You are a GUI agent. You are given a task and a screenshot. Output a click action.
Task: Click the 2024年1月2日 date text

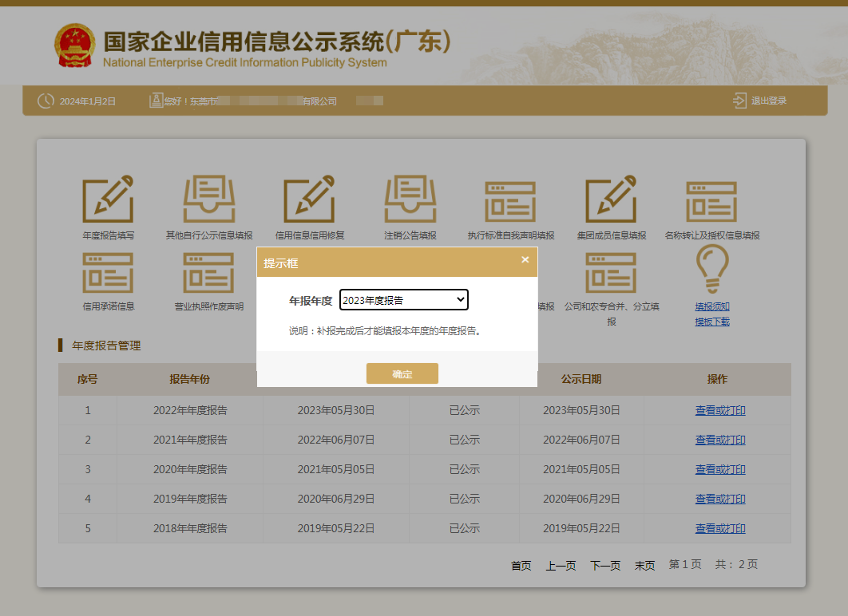click(x=88, y=101)
